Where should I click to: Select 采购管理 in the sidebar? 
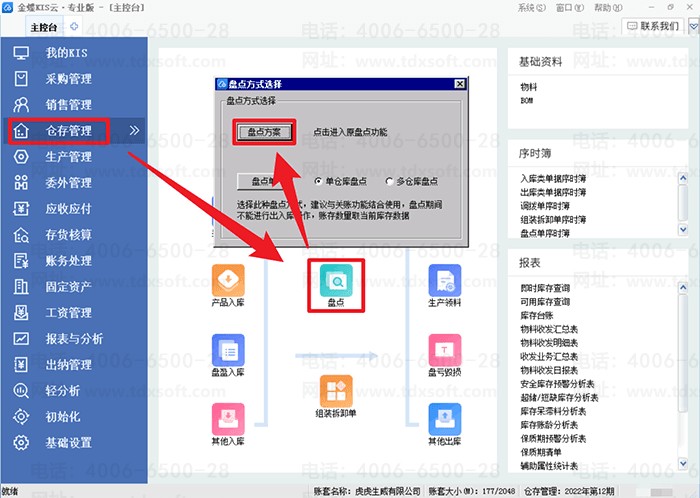pos(67,78)
